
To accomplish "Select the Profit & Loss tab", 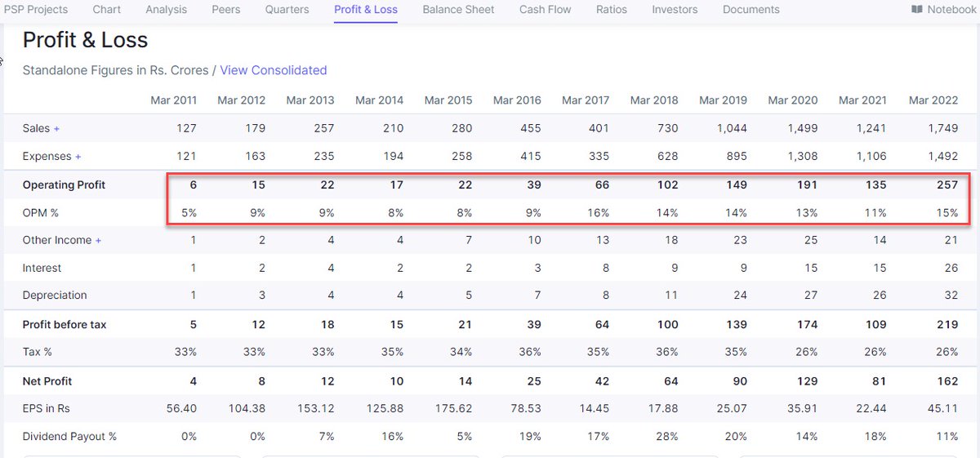I will click(x=366, y=10).
